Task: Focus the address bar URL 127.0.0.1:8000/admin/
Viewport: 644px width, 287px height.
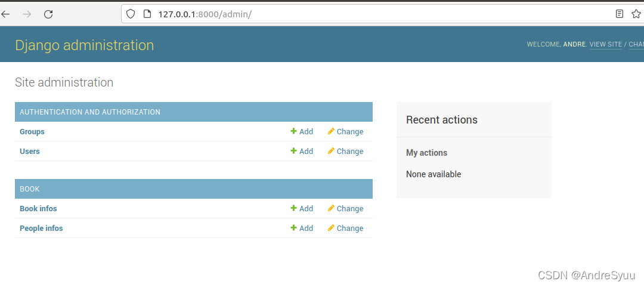Action: tap(205, 14)
